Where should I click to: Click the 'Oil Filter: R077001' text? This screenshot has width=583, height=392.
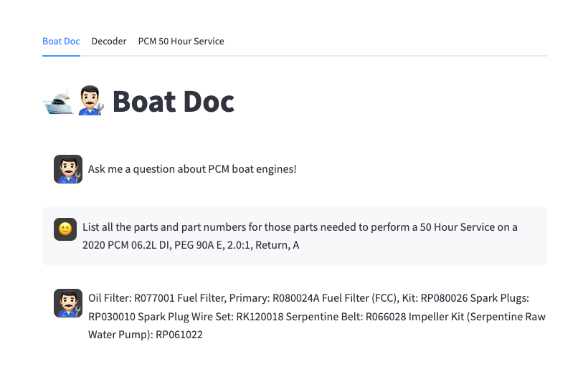point(131,298)
